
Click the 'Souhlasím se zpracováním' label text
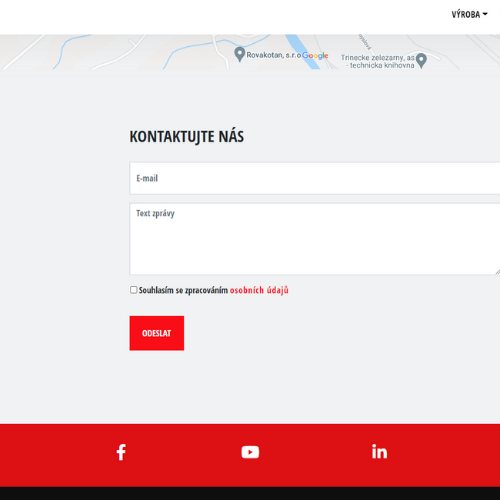(183, 290)
